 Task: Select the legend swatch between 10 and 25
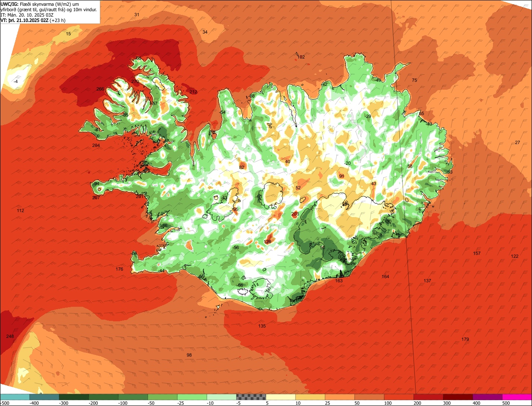(310, 397)
